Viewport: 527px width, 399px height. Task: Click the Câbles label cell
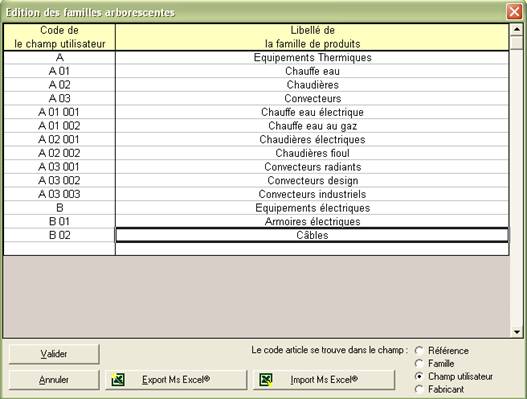312,235
